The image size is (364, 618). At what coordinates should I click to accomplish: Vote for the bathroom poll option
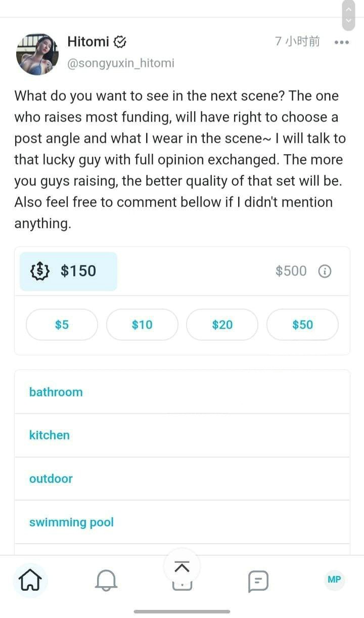click(x=56, y=392)
